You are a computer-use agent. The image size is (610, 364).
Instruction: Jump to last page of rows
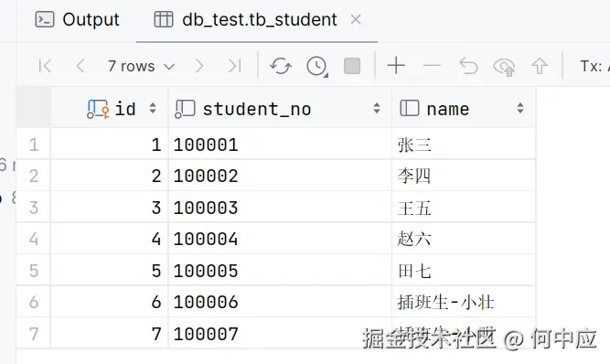(235, 66)
